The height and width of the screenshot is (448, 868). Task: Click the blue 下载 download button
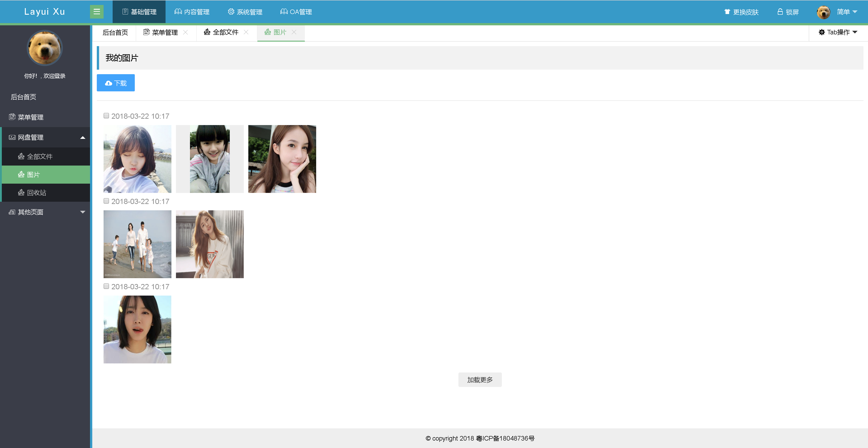pos(116,83)
